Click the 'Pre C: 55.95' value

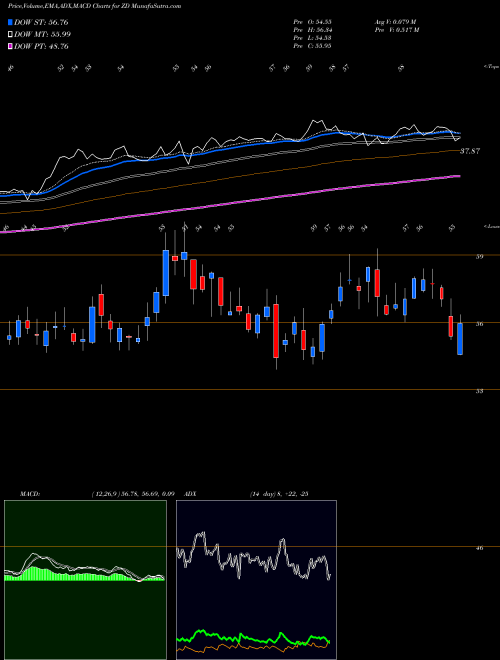click(x=312, y=46)
